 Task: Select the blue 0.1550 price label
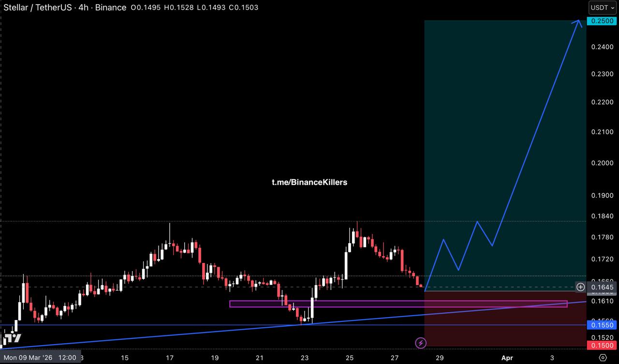[600, 325]
